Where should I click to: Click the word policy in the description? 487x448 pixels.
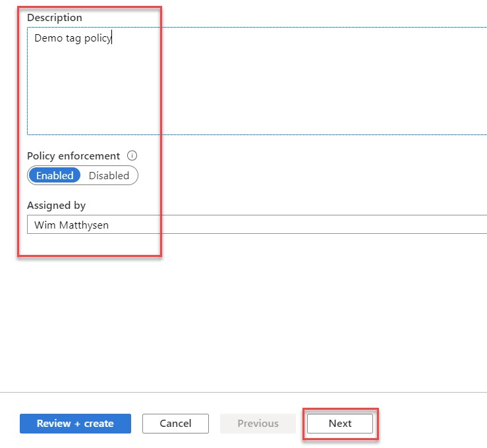click(x=98, y=38)
